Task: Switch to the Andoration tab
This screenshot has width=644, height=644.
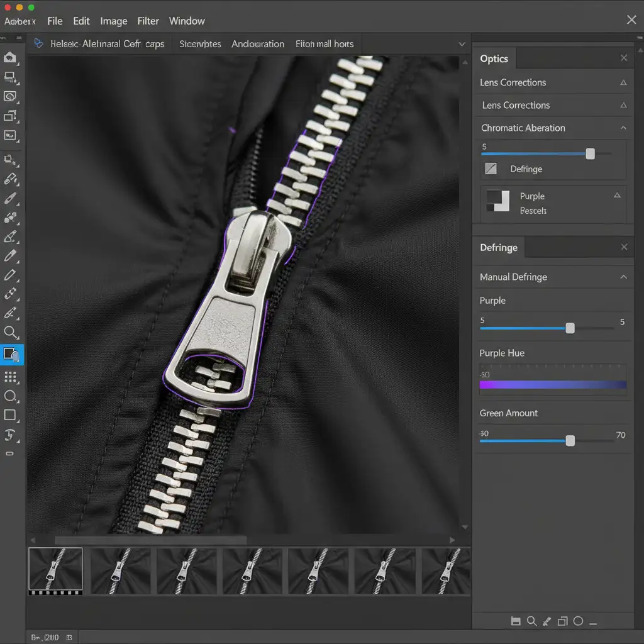Action: [258, 44]
